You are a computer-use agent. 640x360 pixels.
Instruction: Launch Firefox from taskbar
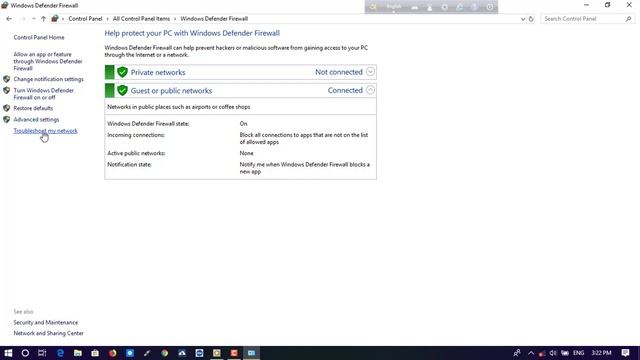coord(113,353)
